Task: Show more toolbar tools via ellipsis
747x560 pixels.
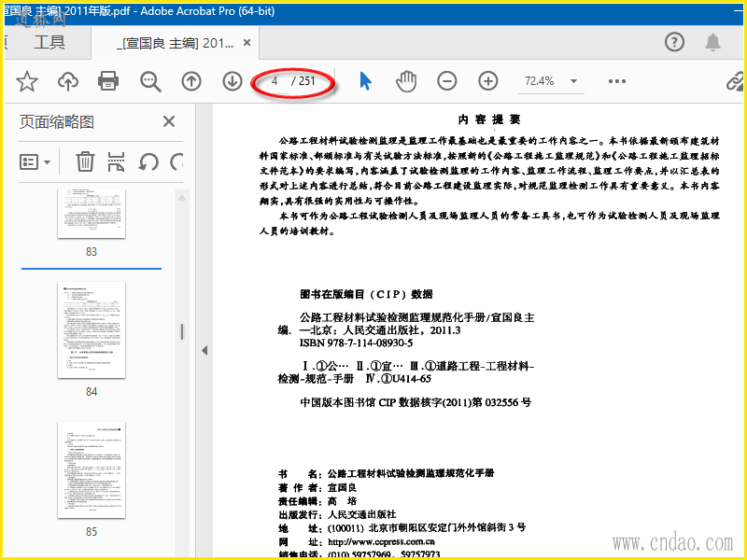Action: point(617,81)
